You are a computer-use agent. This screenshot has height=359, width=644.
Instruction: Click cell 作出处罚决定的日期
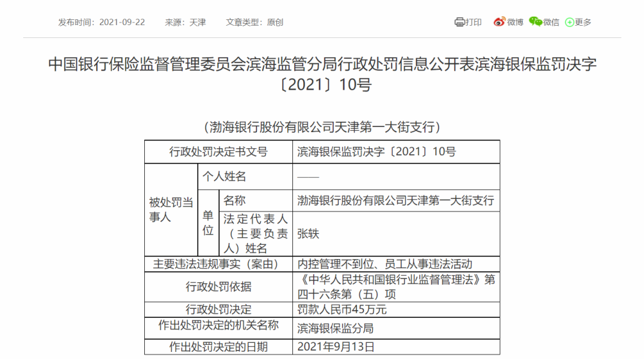point(218,347)
